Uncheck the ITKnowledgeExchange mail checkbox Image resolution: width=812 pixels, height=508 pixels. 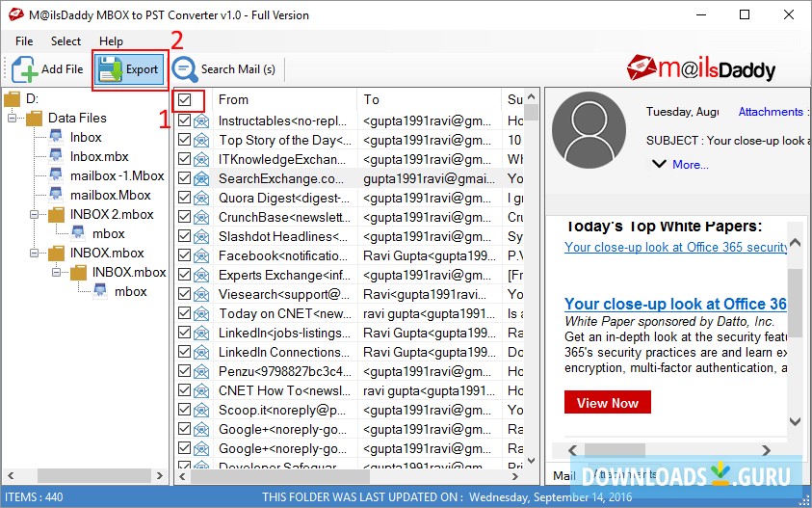pos(184,159)
